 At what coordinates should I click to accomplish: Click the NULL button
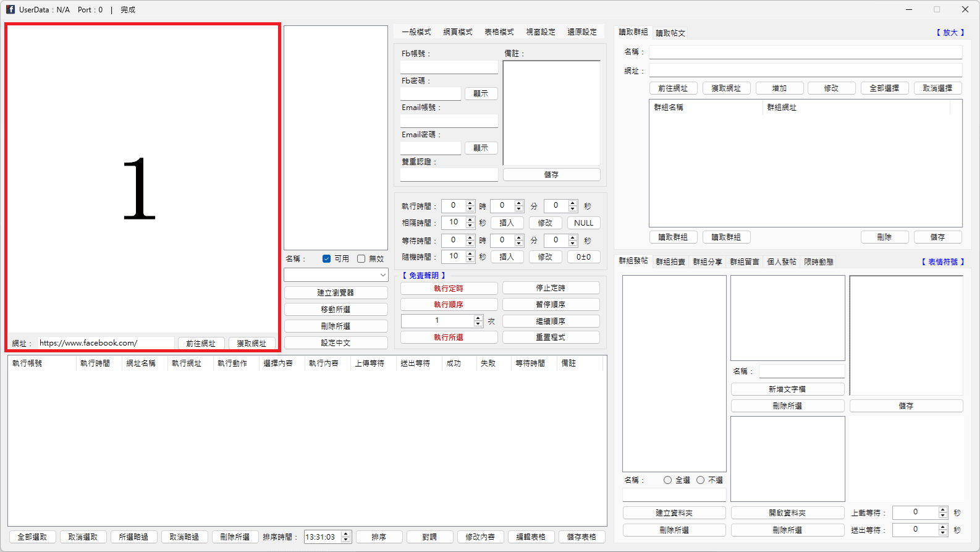pos(584,223)
